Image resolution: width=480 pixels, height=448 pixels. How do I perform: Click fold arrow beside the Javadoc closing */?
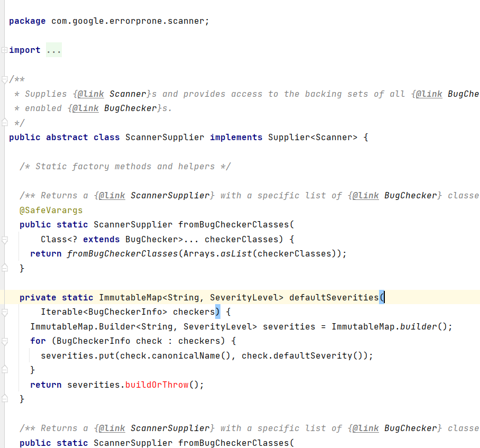pos(5,122)
